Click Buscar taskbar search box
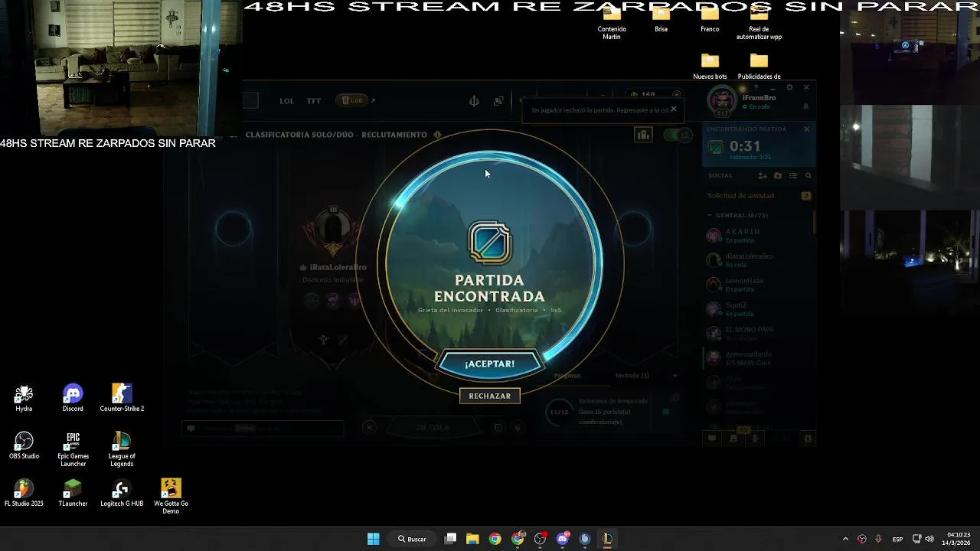This screenshot has height=551, width=980. pyautogui.click(x=412, y=539)
